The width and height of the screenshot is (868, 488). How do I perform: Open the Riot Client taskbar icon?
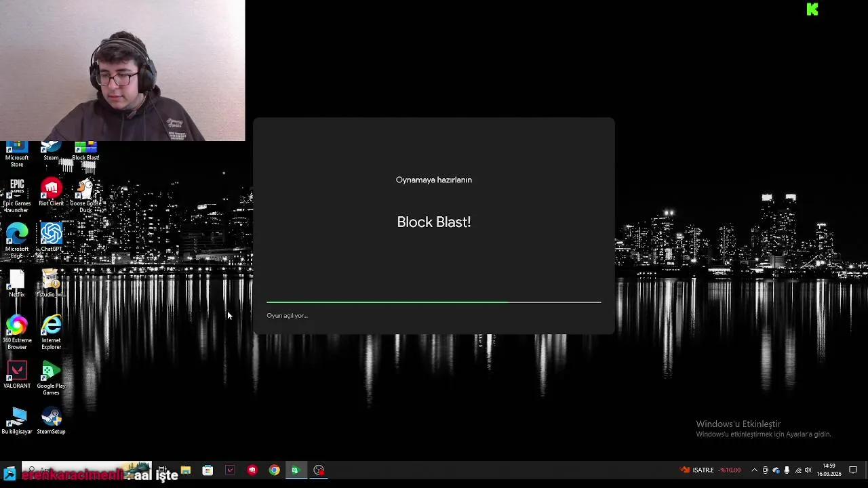(x=252, y=470)
